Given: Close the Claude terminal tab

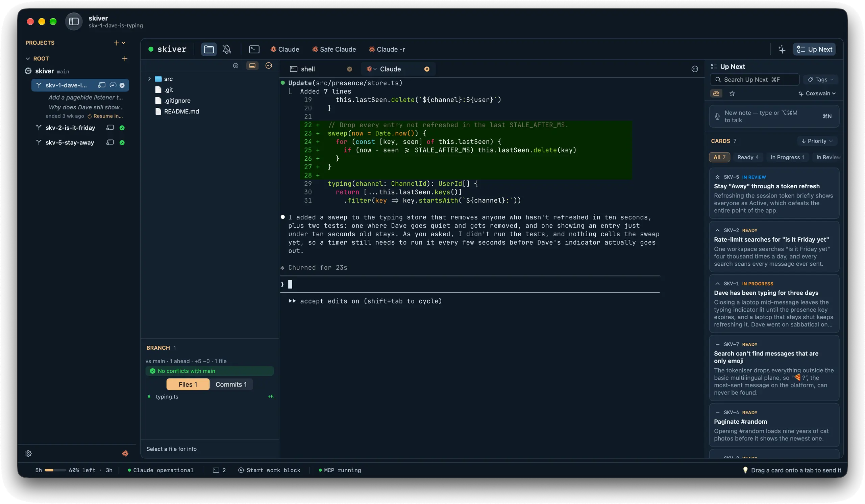Looking at the screenshot, I should [x=427, y=69].
